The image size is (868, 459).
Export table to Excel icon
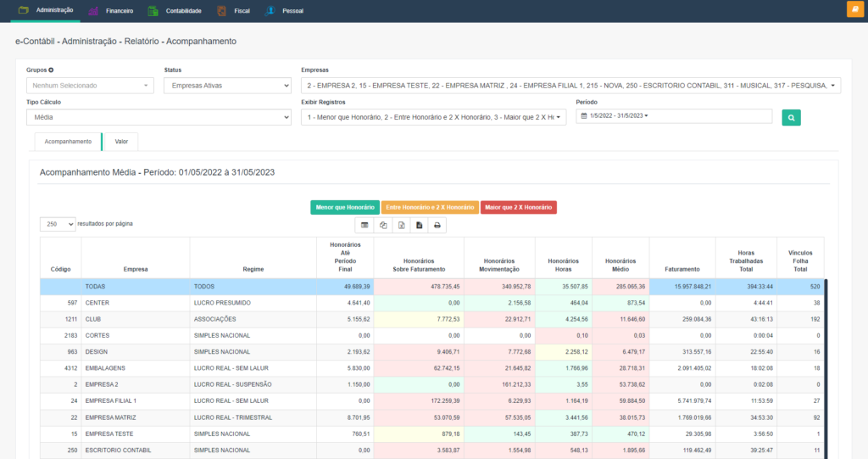coord(401,225)
